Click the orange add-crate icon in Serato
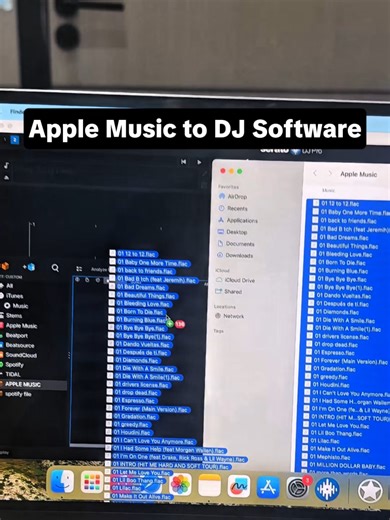Screen dimensions: 390x520 pos(5,266)
